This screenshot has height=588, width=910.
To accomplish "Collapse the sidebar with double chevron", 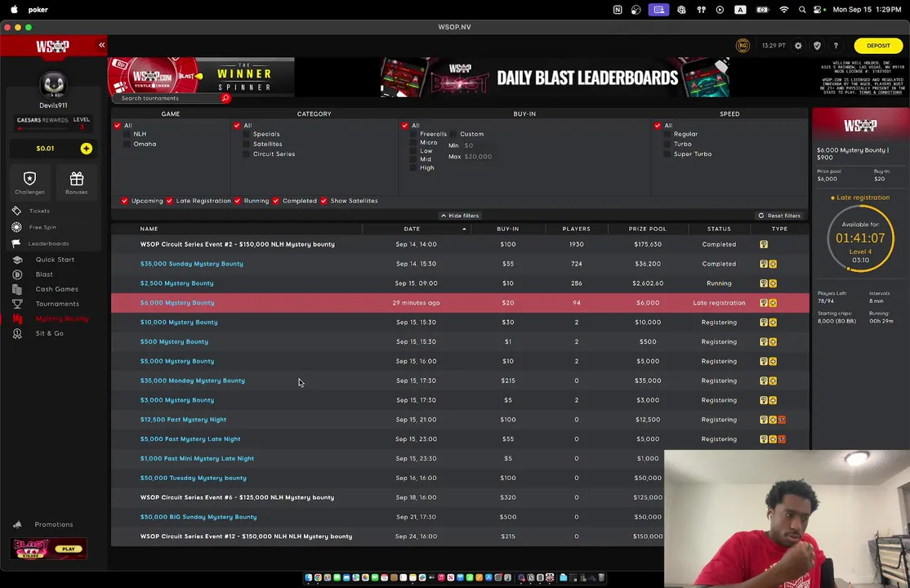I will coord(101,45).
